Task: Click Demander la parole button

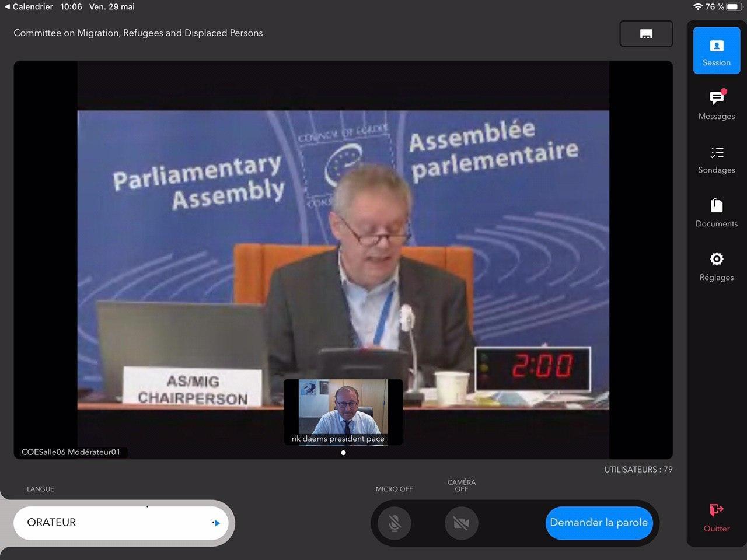Action: [598, 523]
